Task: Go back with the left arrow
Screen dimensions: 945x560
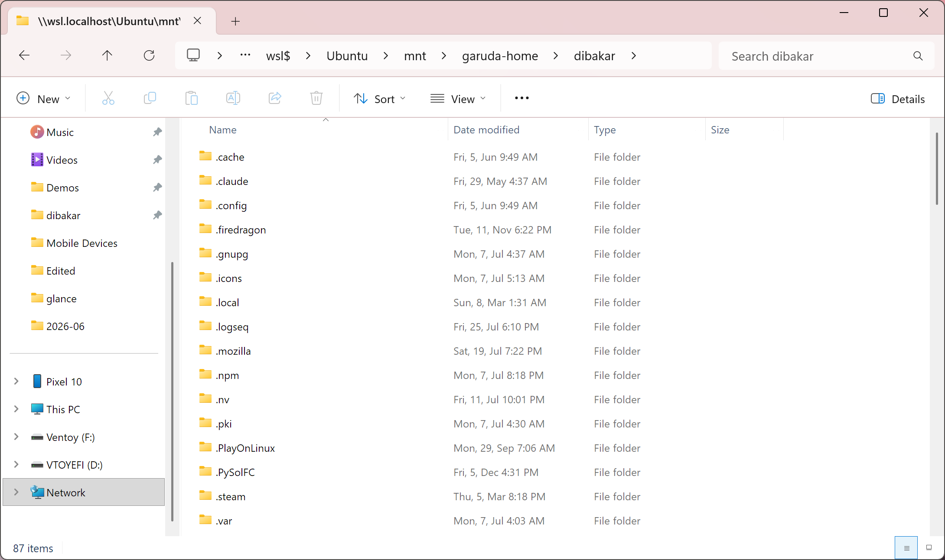Action: click(24, 55)
